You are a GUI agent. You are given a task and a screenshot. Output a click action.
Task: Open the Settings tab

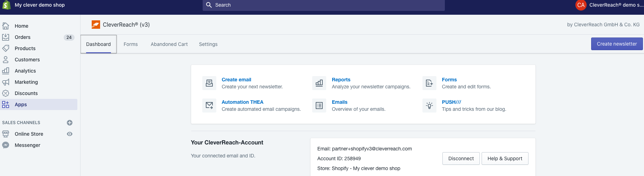(208, 44)
